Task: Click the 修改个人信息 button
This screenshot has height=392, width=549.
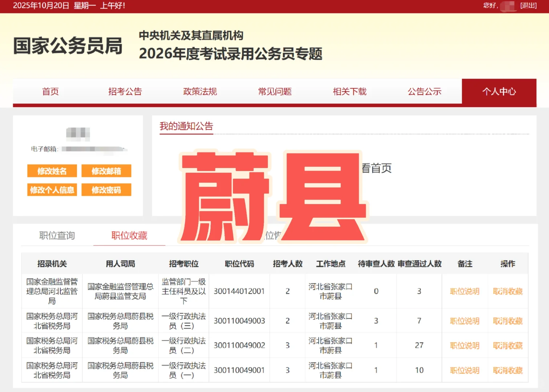Action: click(52, 190)
